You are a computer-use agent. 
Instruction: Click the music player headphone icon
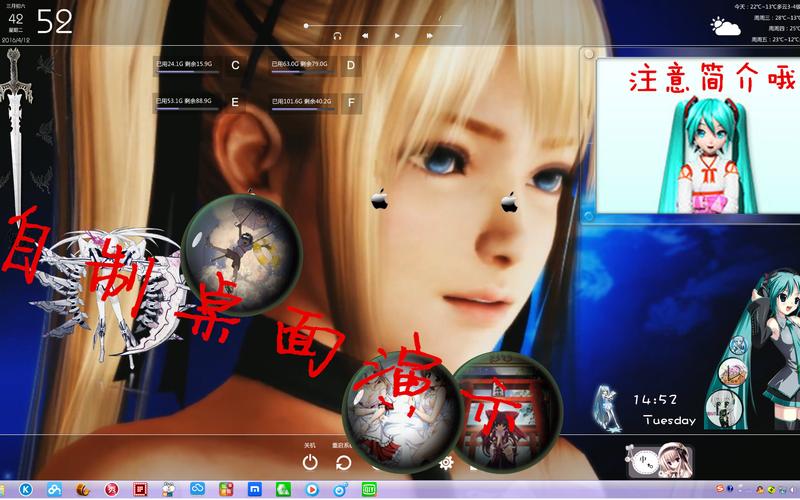pos(337,36)
